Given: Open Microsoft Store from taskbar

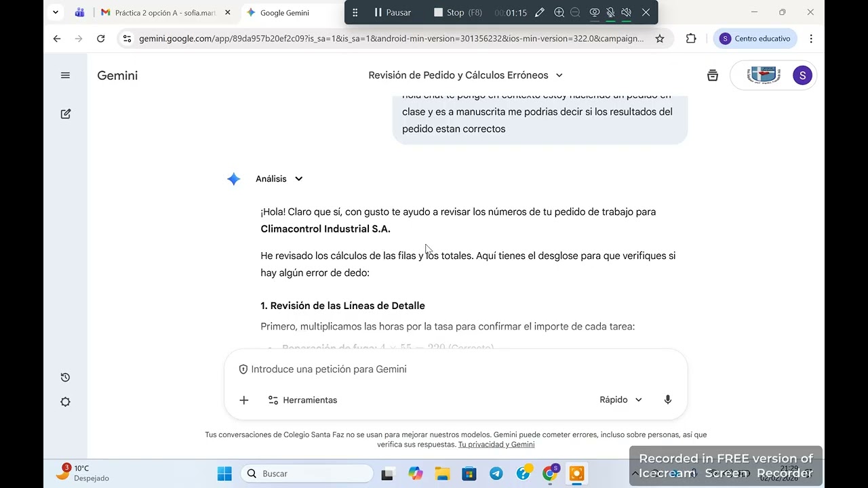Looking at the screenshot, I should coord(469,474).
